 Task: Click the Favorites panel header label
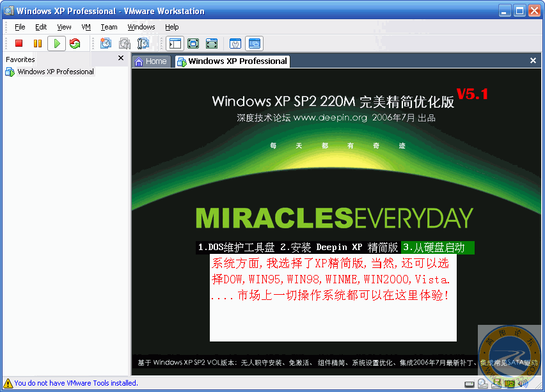(20, 59)
